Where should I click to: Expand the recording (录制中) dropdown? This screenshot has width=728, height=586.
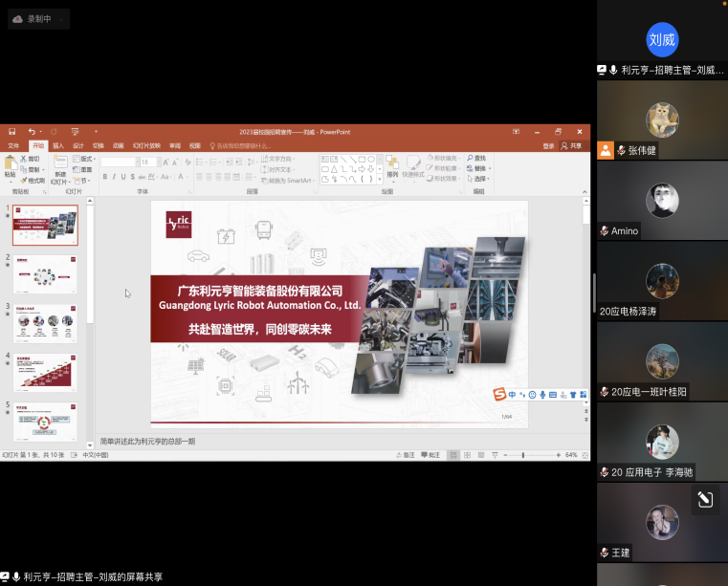pos(62,18)
